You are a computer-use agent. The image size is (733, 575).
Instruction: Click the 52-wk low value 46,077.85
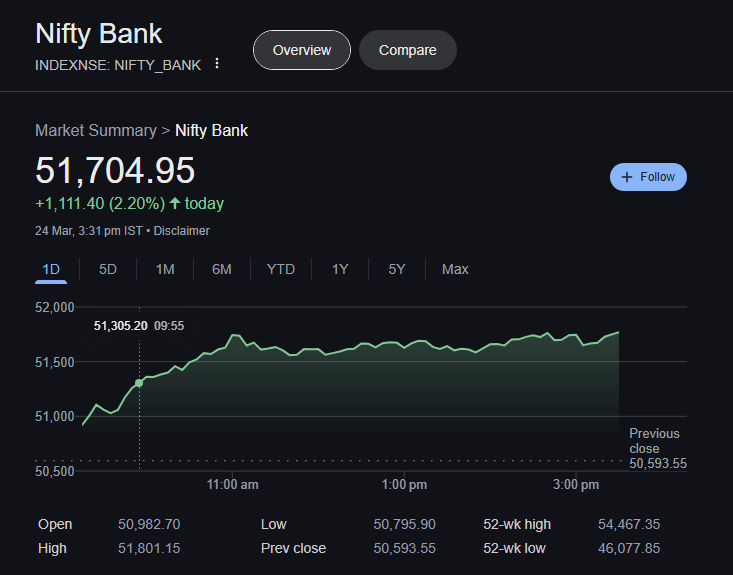click(629, 548)
